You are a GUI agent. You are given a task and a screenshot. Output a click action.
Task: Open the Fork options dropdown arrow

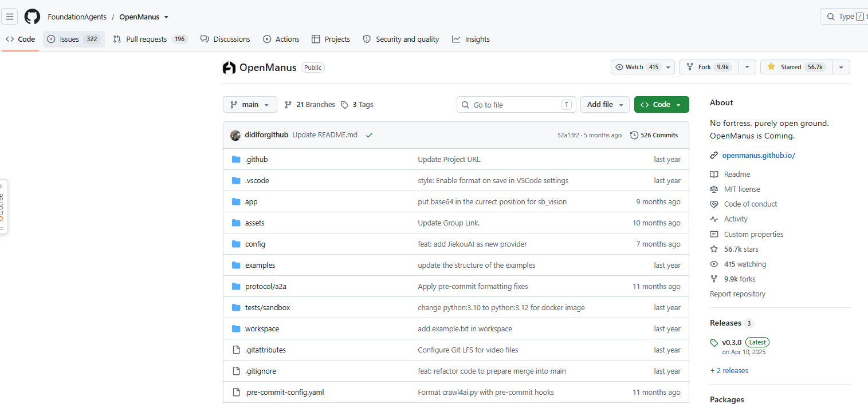(747, 67)
